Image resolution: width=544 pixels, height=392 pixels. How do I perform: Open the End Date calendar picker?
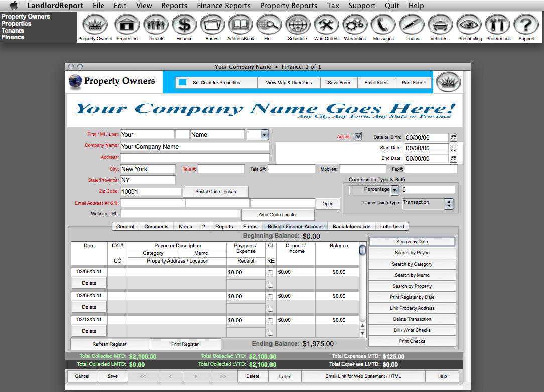coord(454,159)
